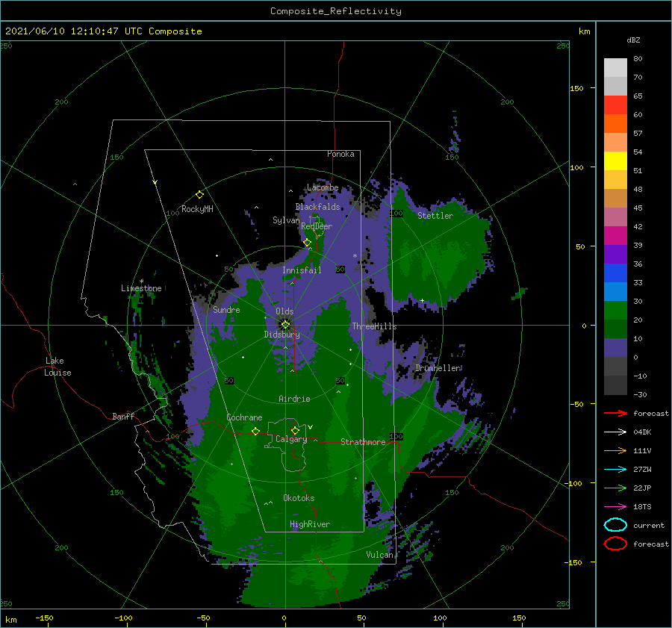Click the Drumheller city label
The height and width of the screenshot is (628, 672).
(438, 368)
